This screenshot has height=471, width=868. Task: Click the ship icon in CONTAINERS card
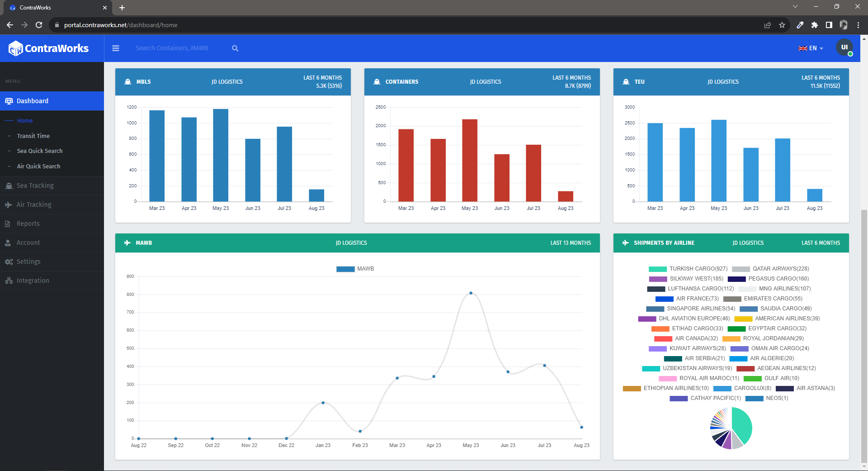coord(377,82)
